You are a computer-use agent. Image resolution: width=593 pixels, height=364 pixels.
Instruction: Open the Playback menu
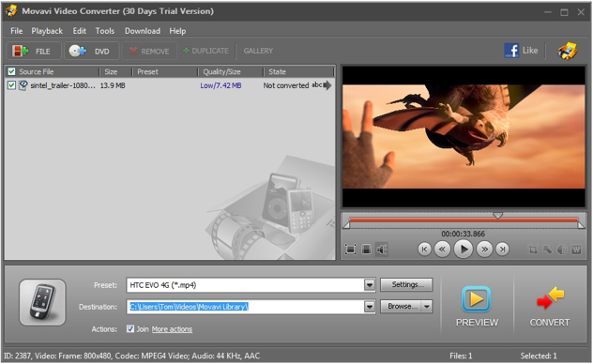47,31
